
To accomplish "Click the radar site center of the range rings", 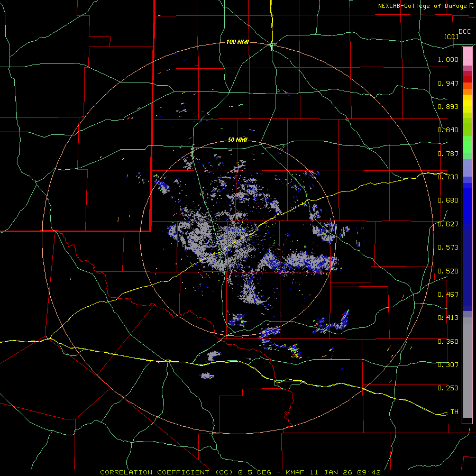I will tap(238, 237).
